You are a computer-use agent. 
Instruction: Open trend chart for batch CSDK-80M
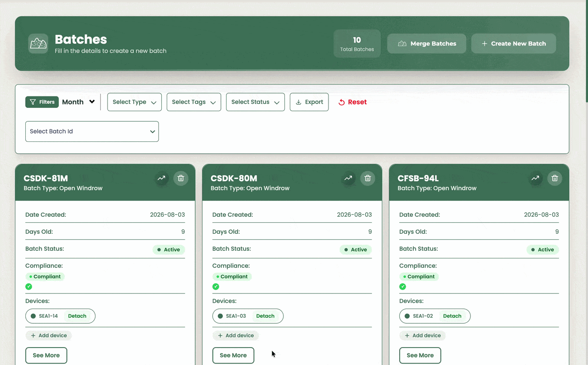click(348, 178)
